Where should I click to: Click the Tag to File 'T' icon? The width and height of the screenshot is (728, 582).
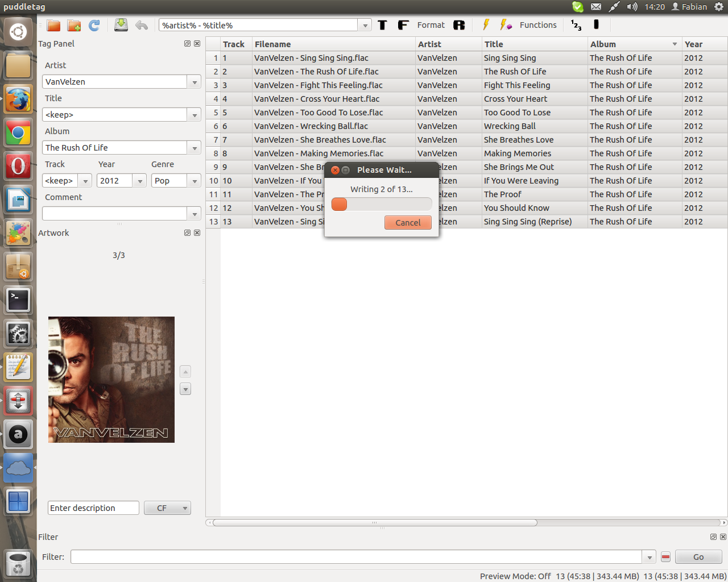pyautogui.click(x=382, y=25)
